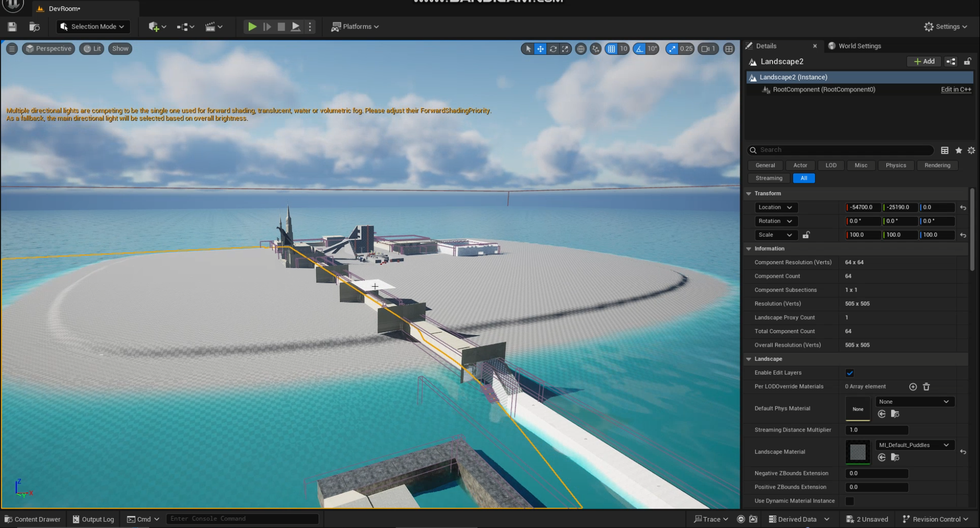Open the Selection Mode dropdown
Image resolution: width=980 pixels, height=528 pixels.
(93, 27)
